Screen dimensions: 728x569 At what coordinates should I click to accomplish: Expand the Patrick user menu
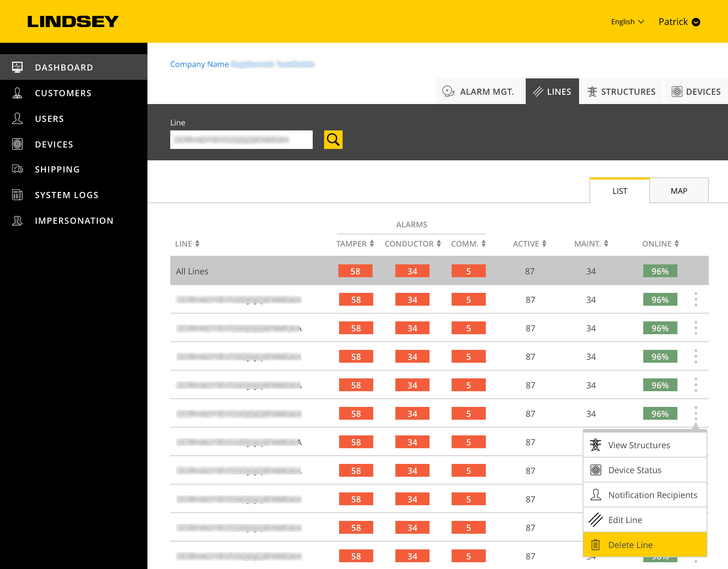coord(696,22)
